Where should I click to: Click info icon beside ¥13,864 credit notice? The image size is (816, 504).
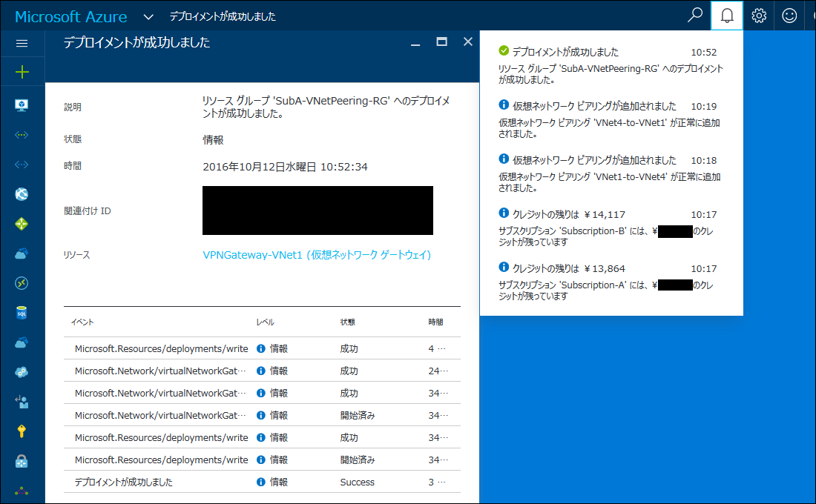click(x=503, y=267)
